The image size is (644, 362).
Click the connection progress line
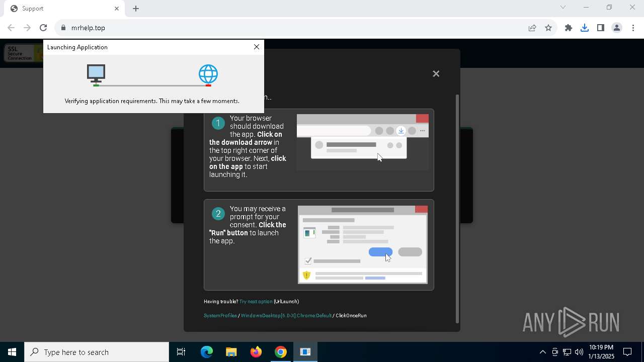(152, 85)
